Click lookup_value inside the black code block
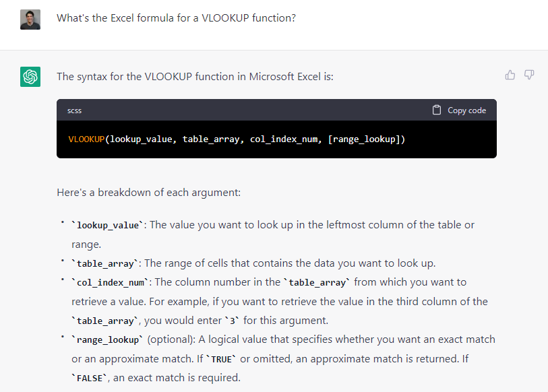The height and width of the screenshot is (392, 548). tap(140, 139)
